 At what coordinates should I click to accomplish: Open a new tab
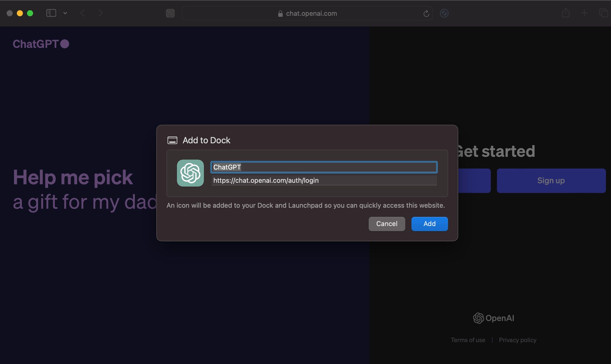pos(584,13)
